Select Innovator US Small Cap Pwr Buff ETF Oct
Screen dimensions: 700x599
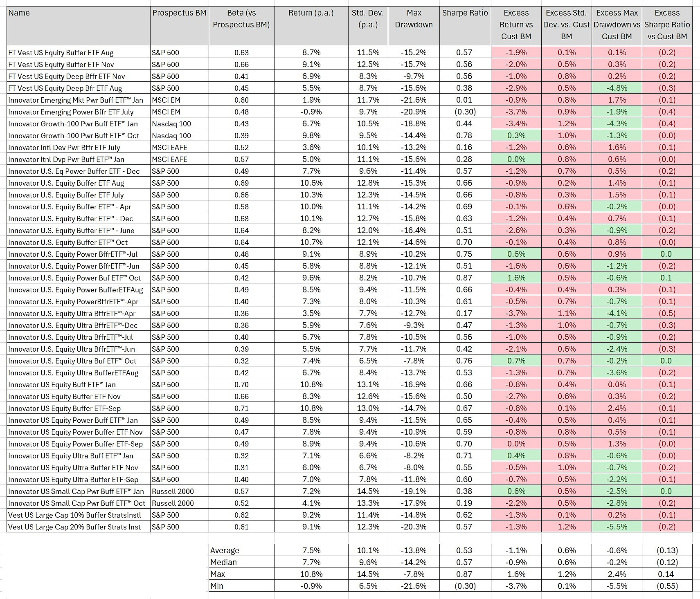[x=79, y=503]
